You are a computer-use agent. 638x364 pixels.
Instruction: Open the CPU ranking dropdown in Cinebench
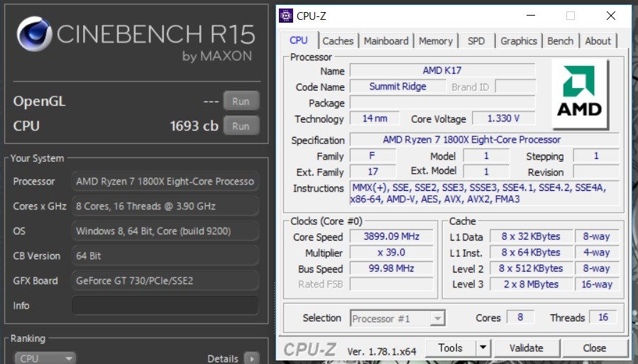pos(45,358)
